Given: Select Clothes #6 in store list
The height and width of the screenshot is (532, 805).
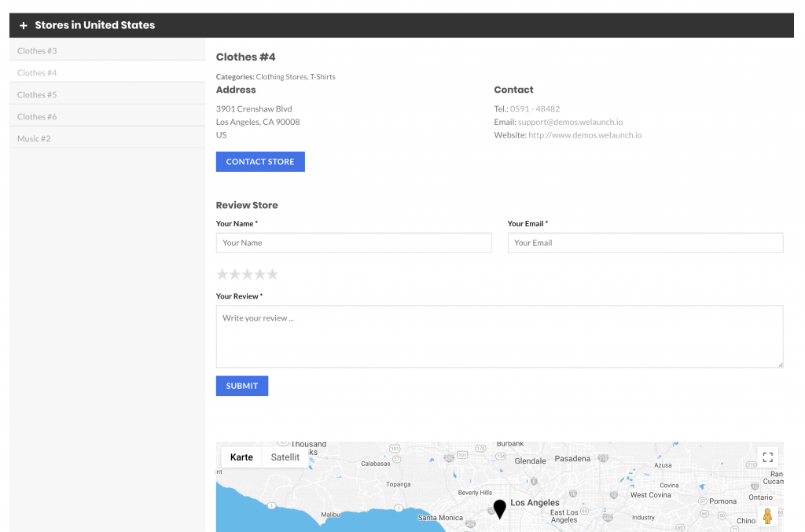Looking at the screenshot, I should [x=107, y=116].
